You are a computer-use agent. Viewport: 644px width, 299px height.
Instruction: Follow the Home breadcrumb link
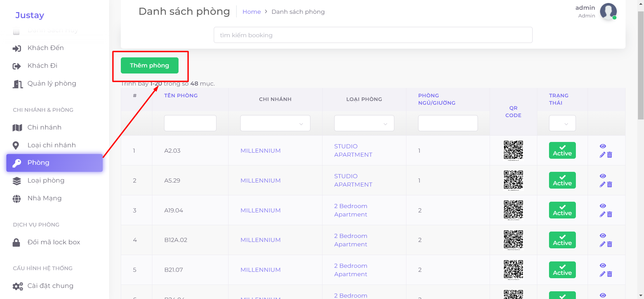pos(251,12)
